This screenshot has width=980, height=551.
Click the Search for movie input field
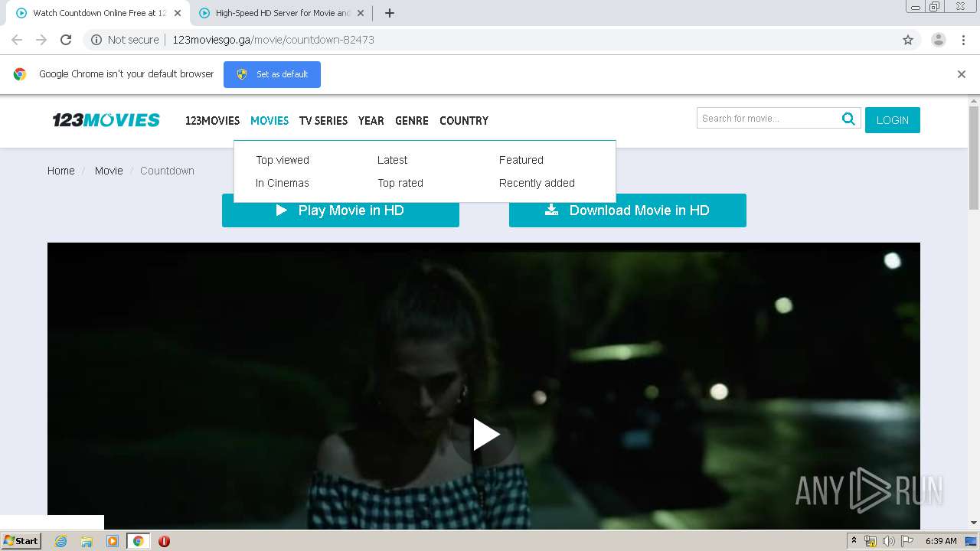pos(767,118)
